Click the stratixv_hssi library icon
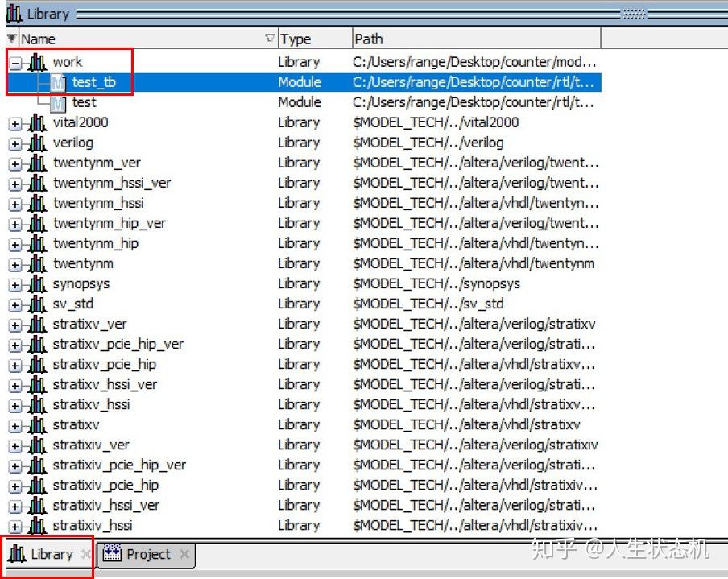The height and width of the screenshot is (579, 728). [x=37, y=405]
